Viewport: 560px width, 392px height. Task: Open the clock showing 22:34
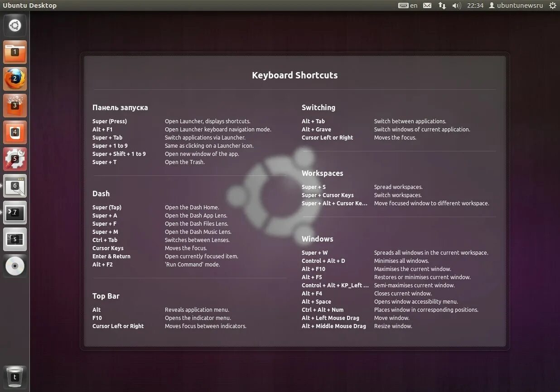(475, 5)
